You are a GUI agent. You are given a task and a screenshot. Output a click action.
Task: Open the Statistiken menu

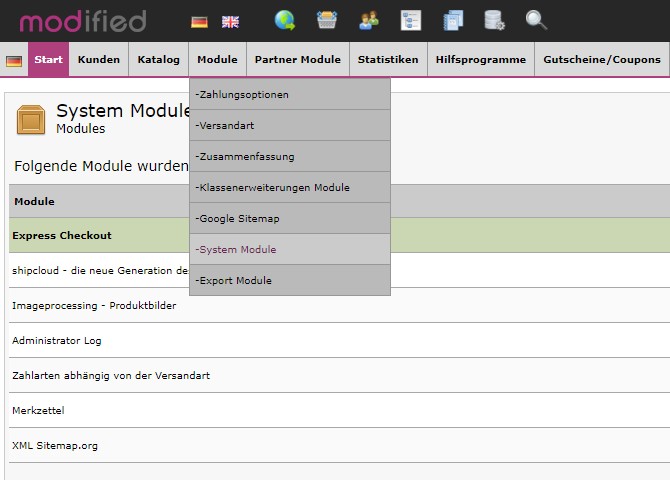388,59
